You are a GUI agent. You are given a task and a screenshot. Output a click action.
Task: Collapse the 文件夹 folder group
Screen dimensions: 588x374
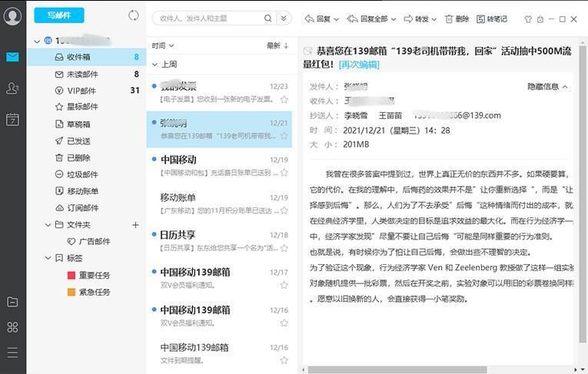tap(48, 225)
